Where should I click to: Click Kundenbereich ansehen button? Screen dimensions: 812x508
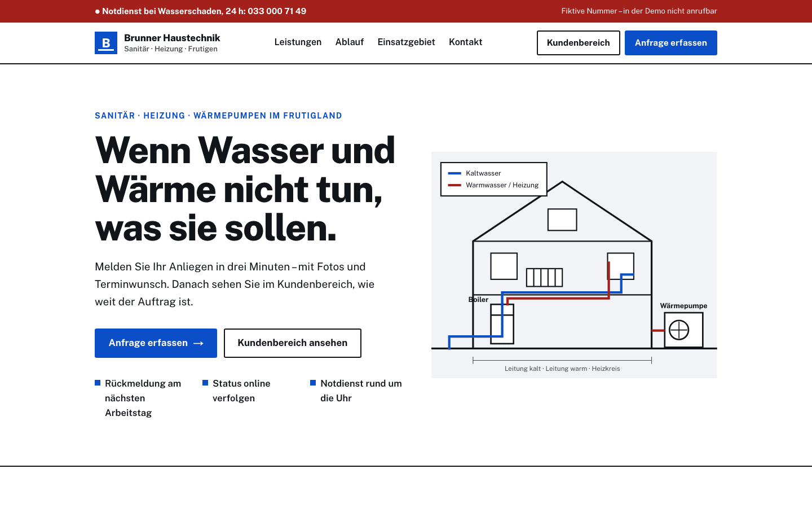click(x=293, y=343)
